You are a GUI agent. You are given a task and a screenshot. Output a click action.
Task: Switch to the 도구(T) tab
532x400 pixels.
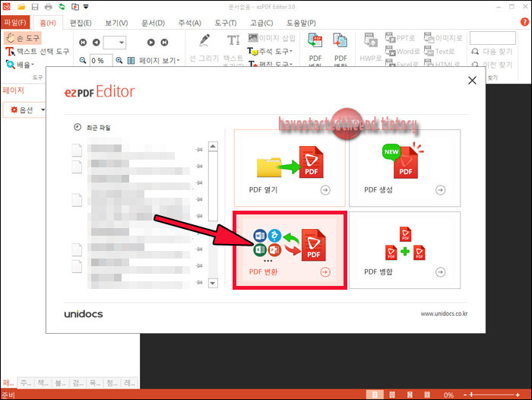pyautogui.click(x=226, y=23)
